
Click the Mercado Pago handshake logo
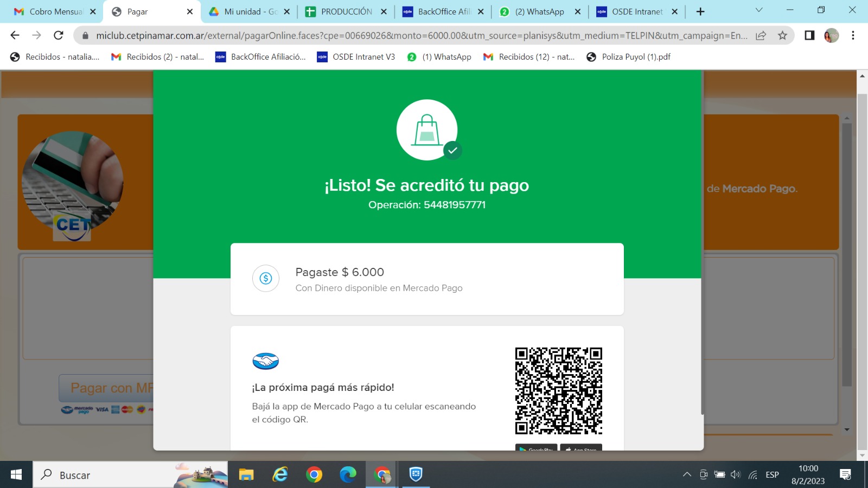tap(265, 361)
